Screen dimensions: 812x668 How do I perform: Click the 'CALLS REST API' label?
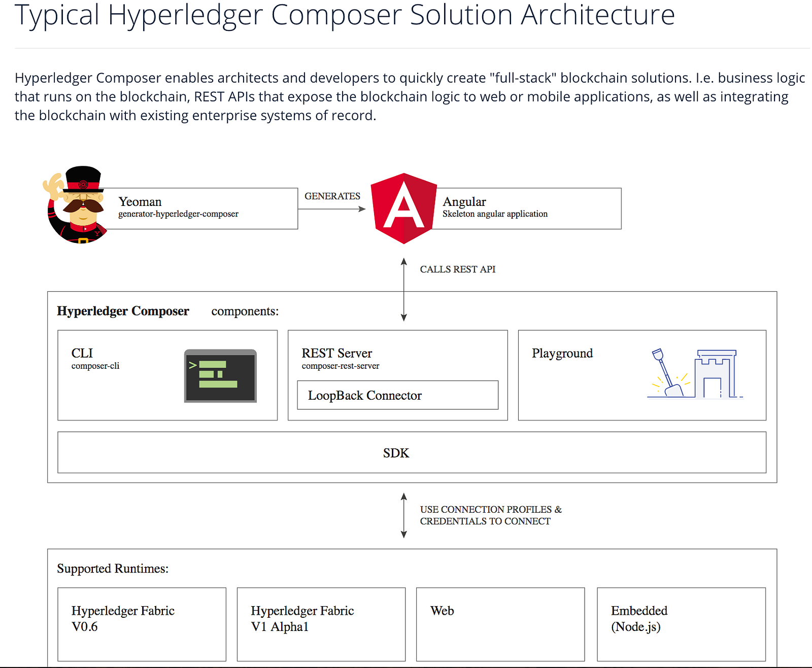[458, 269]
